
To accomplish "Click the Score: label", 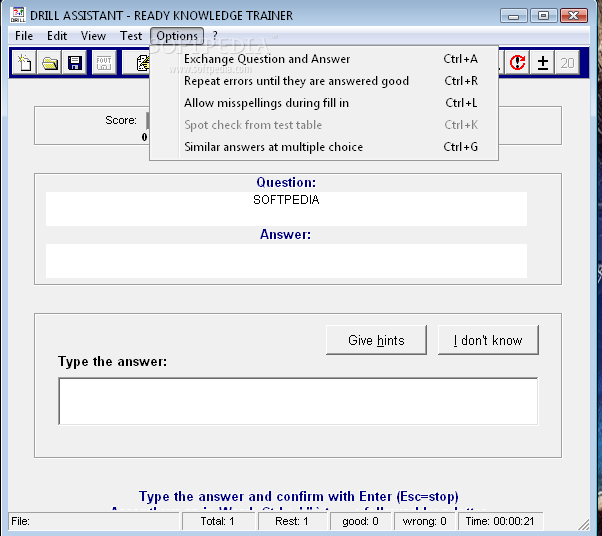I will coord(121,120).
